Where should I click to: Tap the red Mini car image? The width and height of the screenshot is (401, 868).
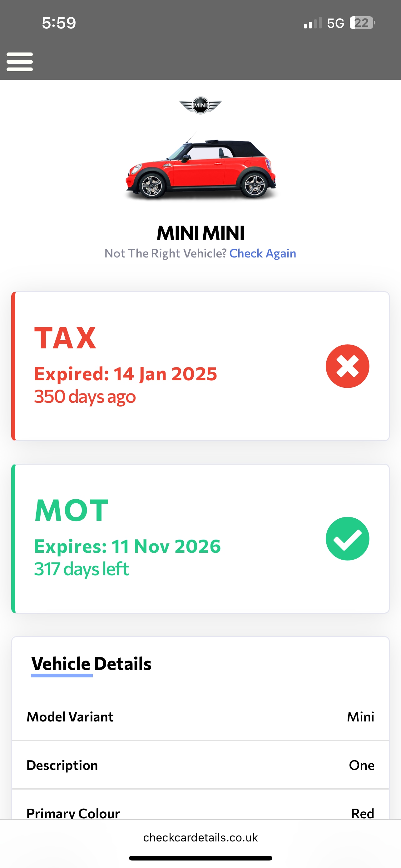point(201,167)
